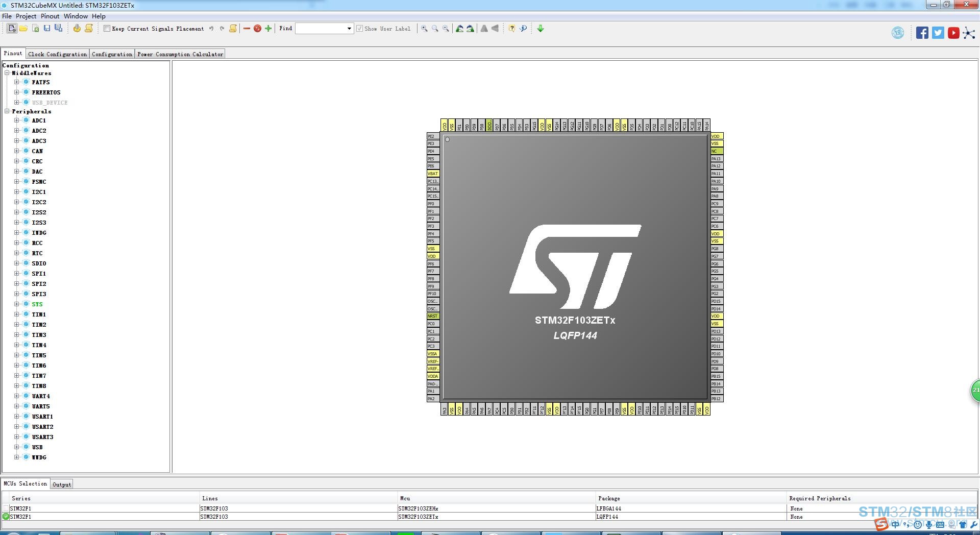This screenshot has height=535, width=980.
Task: Select pin PA13 on the chip
Action: [717, 159]
